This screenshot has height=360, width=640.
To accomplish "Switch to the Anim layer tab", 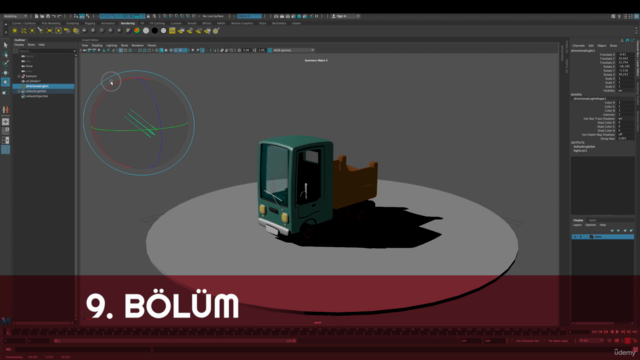I will [x=593, y=220].
